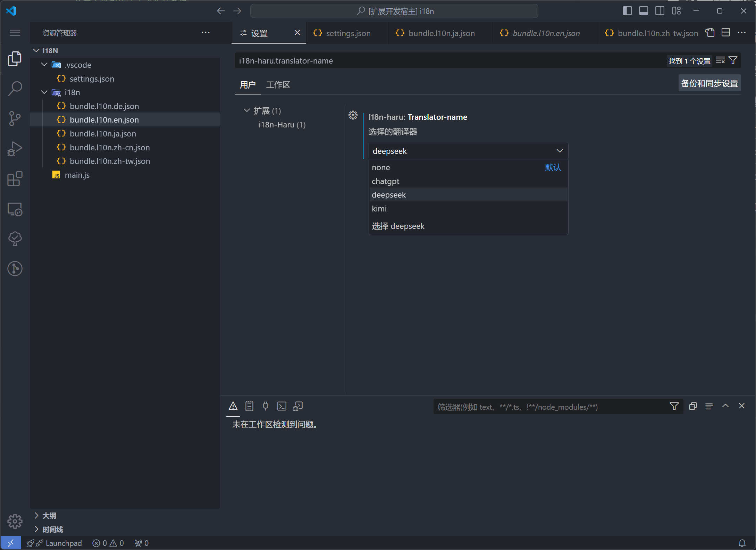Choose chatgpt option in translator list

[x=468, y=181]
